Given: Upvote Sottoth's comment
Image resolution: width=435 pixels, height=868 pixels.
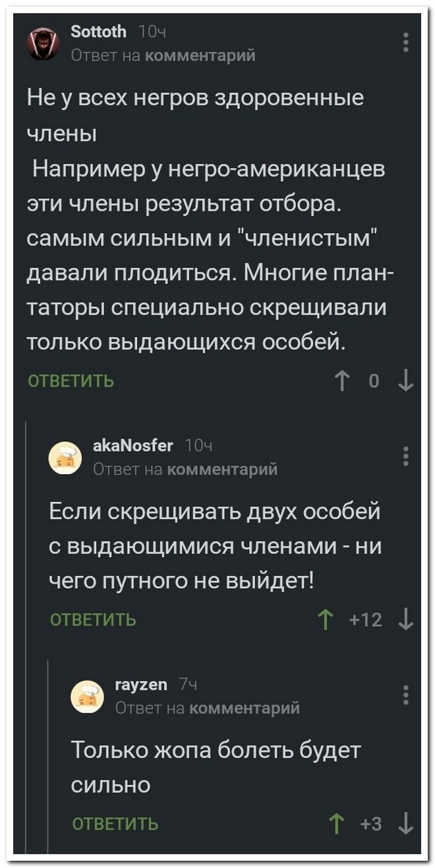Looking at the screenshot, I should pyautogui.click(x=341, y=381).
